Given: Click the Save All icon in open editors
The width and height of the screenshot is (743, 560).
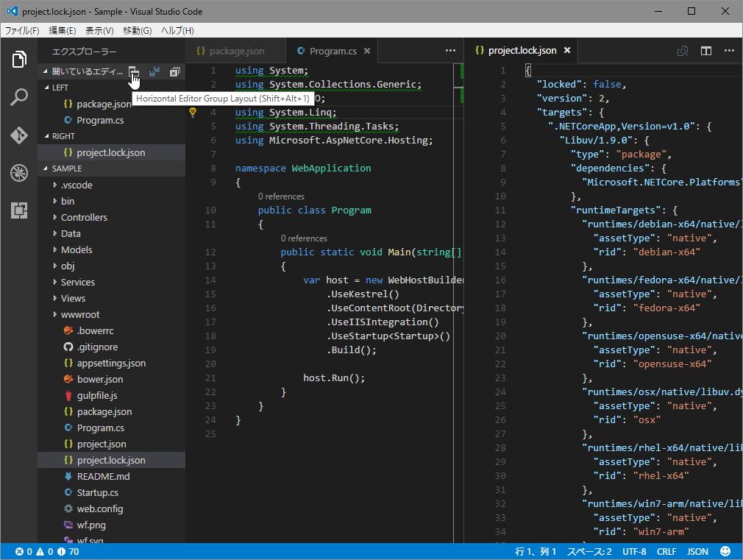Looking at the screenshot, I should 154,71.
